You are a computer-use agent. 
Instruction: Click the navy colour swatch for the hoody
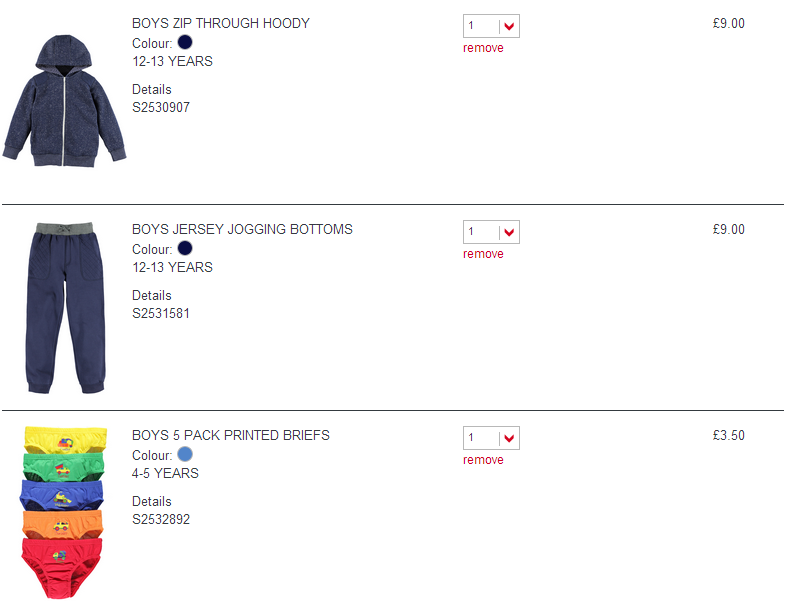(x=185, y=42)
